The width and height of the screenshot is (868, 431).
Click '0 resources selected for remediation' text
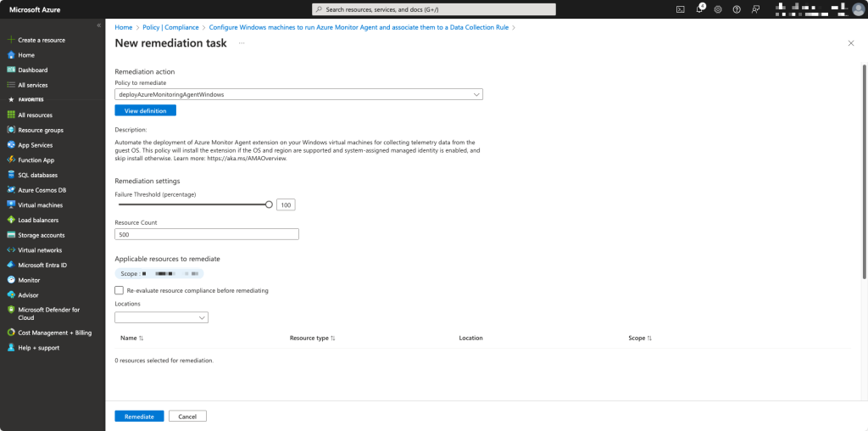[x=164, y=360]
